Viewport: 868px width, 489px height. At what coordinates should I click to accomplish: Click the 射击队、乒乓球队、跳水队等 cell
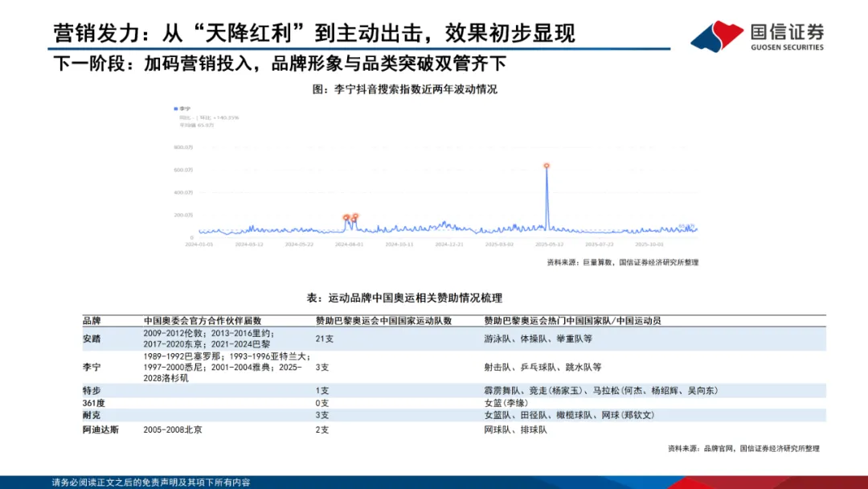[x=542, y=368]
